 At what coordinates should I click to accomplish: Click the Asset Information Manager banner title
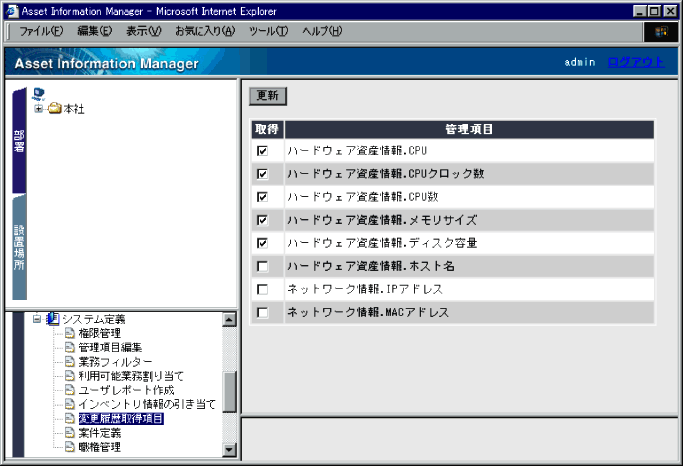tap(107, 64)
